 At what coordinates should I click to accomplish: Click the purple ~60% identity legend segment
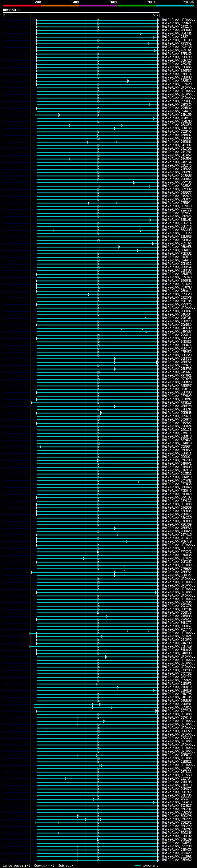pos(99,6)
